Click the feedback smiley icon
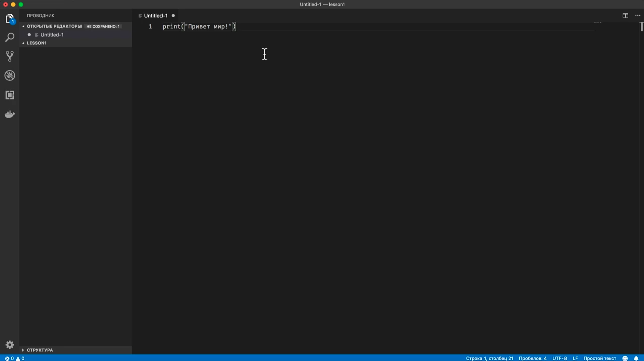The width and height of the screenshot is (644, 361). pyautogui.click(x=625, y=358)
